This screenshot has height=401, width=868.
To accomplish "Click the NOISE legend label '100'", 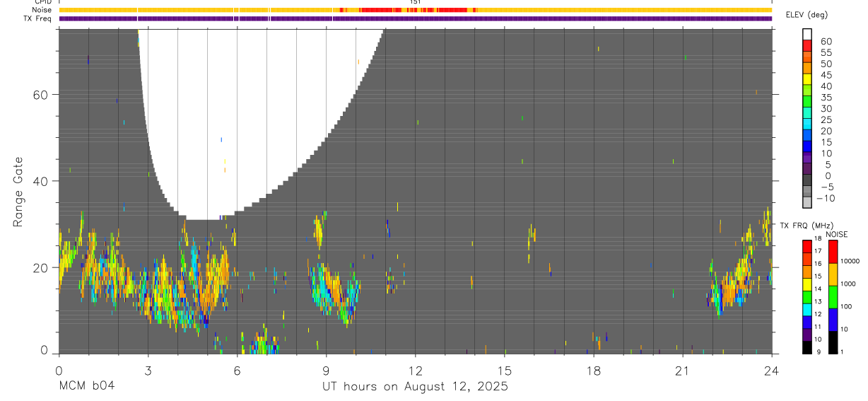I will coord(846,307).
